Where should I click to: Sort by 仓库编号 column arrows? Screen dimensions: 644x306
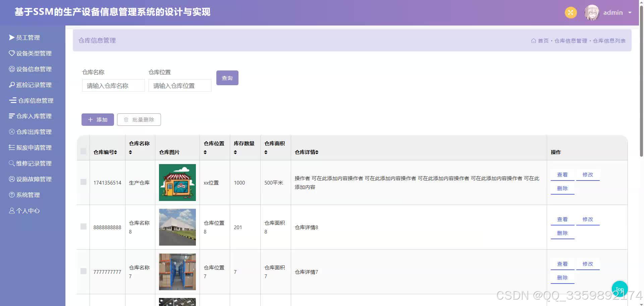pyautogui.click(x=115, y=152)
